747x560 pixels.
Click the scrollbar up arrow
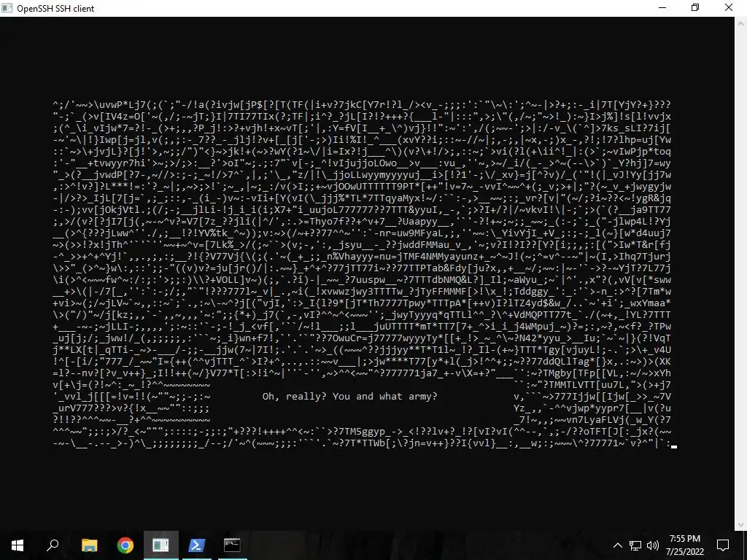pyautogui.click(x=741, y=23)
